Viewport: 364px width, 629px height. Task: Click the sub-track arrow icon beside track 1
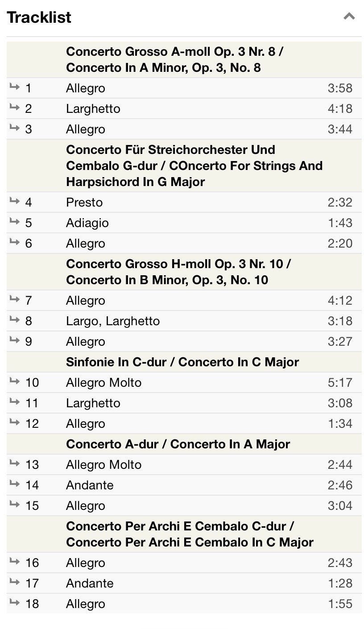click(x=15, y=87)
